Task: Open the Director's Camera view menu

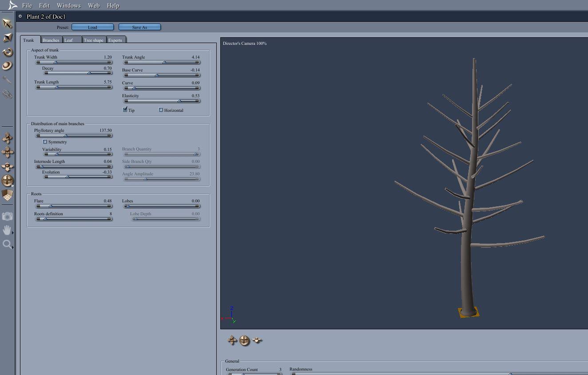Action: point(245,43)
